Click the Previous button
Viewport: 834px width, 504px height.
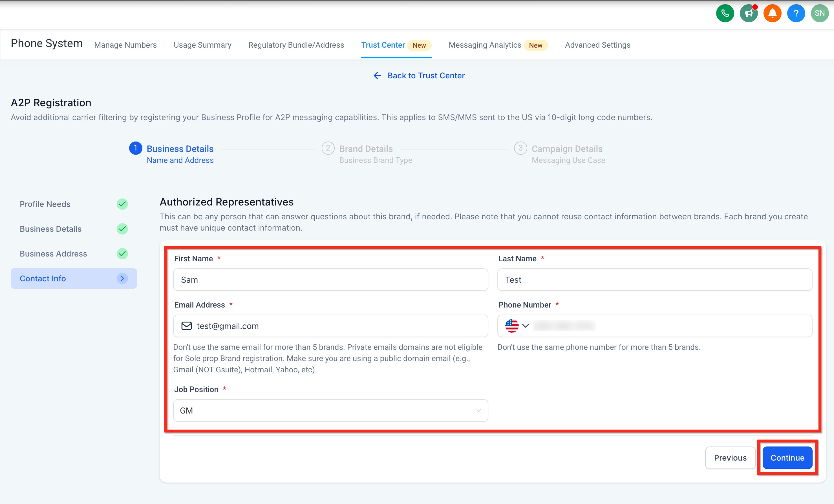[x=730, y=457]
